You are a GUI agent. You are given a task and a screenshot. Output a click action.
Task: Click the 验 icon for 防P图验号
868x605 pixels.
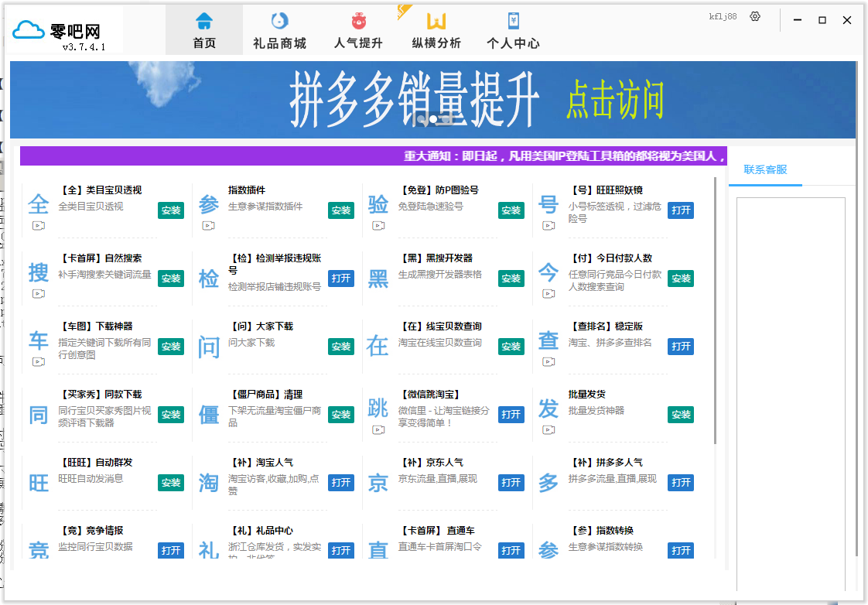pyautogui.click(x=378, y=204)
